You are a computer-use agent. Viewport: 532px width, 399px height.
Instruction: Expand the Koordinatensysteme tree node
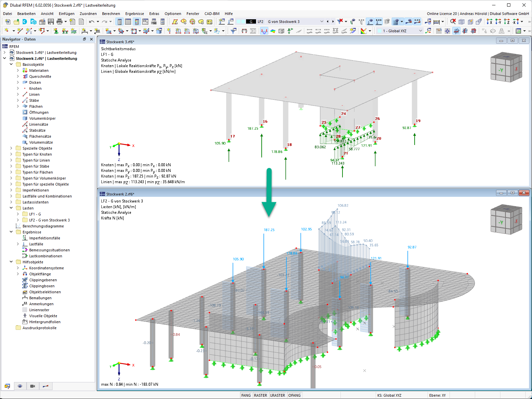click(x=18, y=268)
